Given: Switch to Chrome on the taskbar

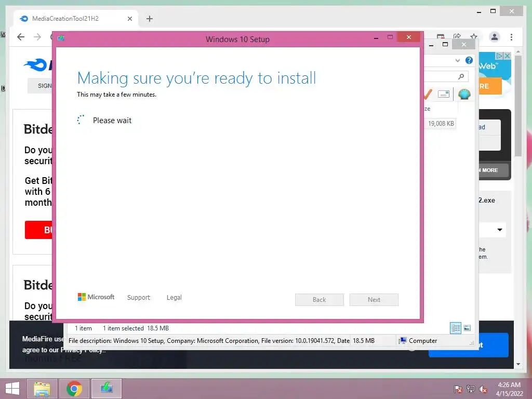Looking at the screenshot, I should click(74, 389).
